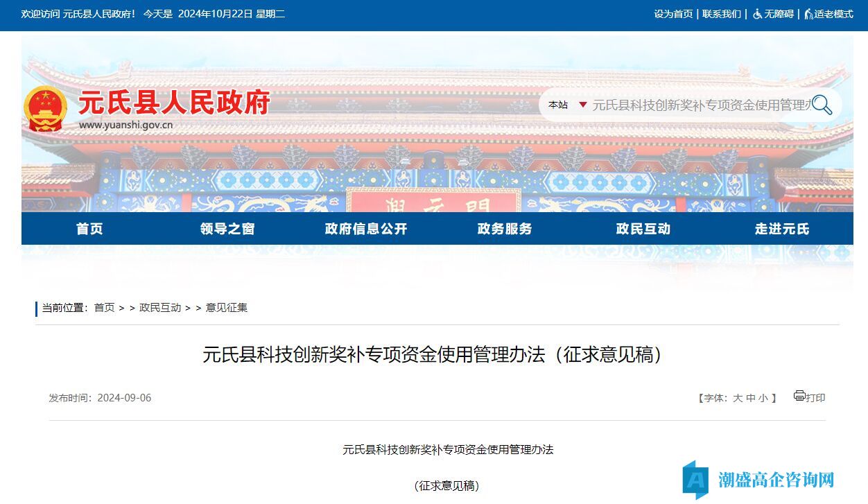Go to 政务服务 in the navigation bar
This screenshot has width=868, height=504.
505,229
